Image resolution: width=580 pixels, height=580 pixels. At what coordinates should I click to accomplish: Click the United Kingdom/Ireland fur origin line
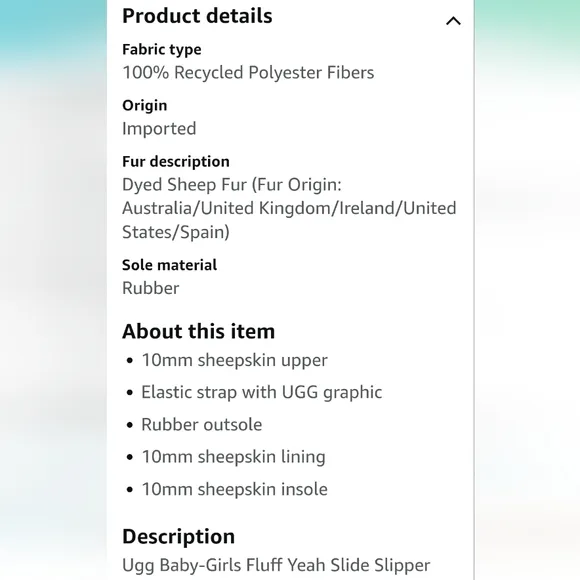[x=289, y=208]
